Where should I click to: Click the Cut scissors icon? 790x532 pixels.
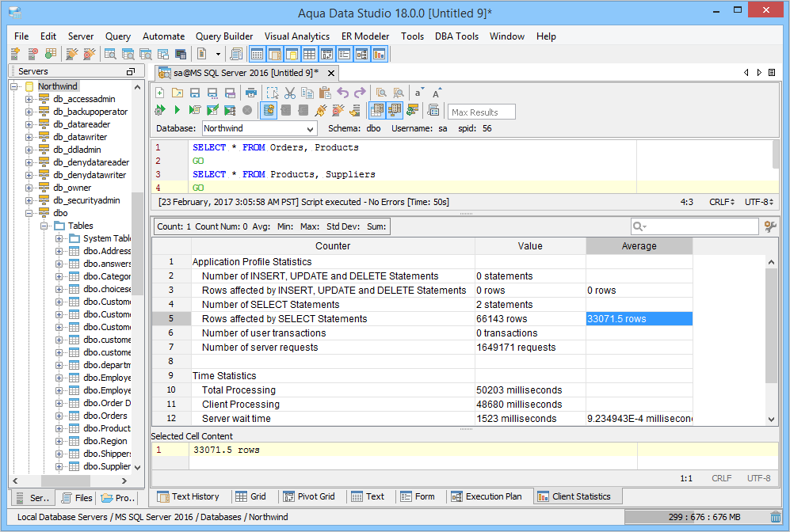click(x=289, y=93)
